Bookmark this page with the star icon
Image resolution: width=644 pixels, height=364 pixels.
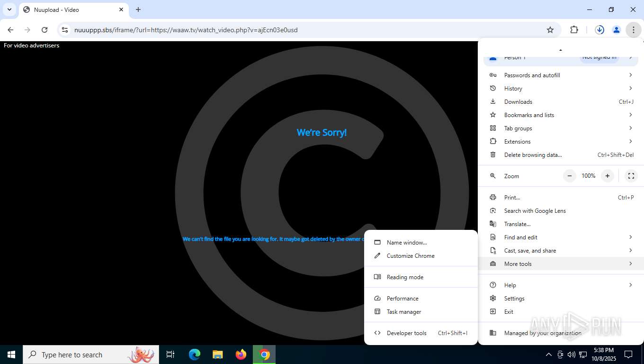coord(550,30)
